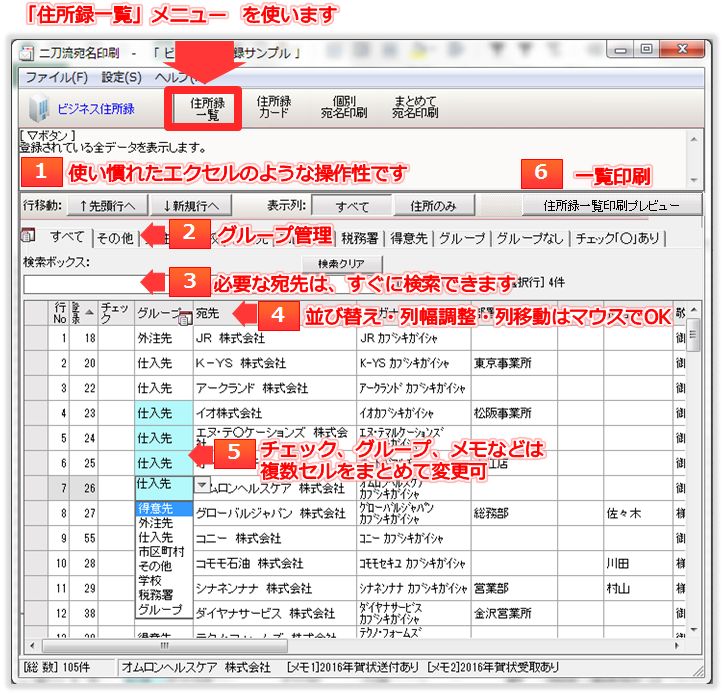Click the 松阪事業所 department cell
Image resolution: width=724 pixels, height=695 pixels.
(514, 413)
